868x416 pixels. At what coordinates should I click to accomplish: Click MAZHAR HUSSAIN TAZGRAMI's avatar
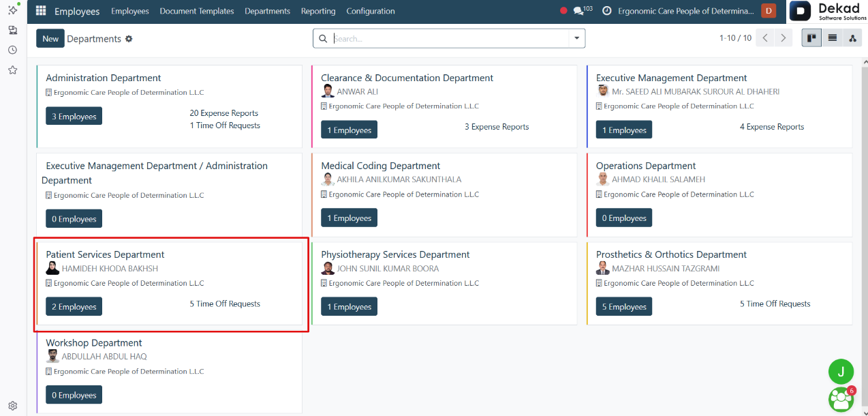(x=603, y=269)
